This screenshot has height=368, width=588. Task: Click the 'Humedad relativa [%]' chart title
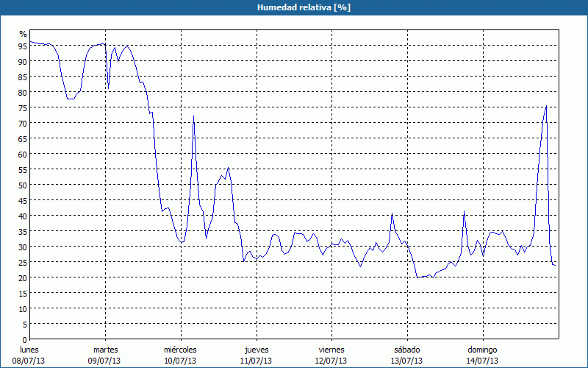304,7
